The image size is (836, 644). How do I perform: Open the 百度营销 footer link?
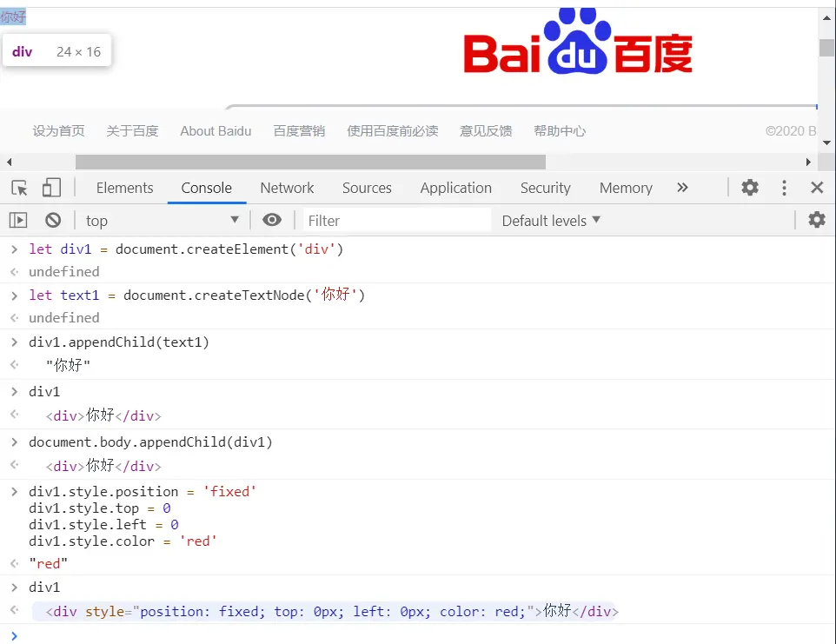click(299, 131)
